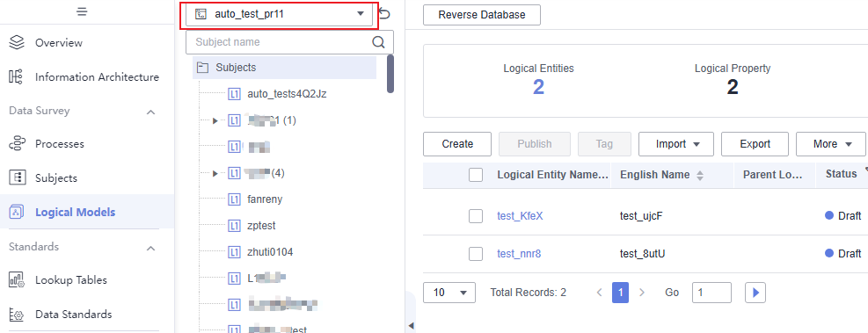Select zhuti0104 in the subject tree
This screenshot has width=868, height=333.
click(270, 252)
